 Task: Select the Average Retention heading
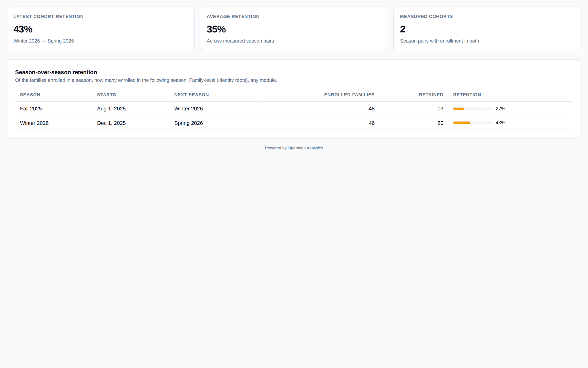(233, 16)
